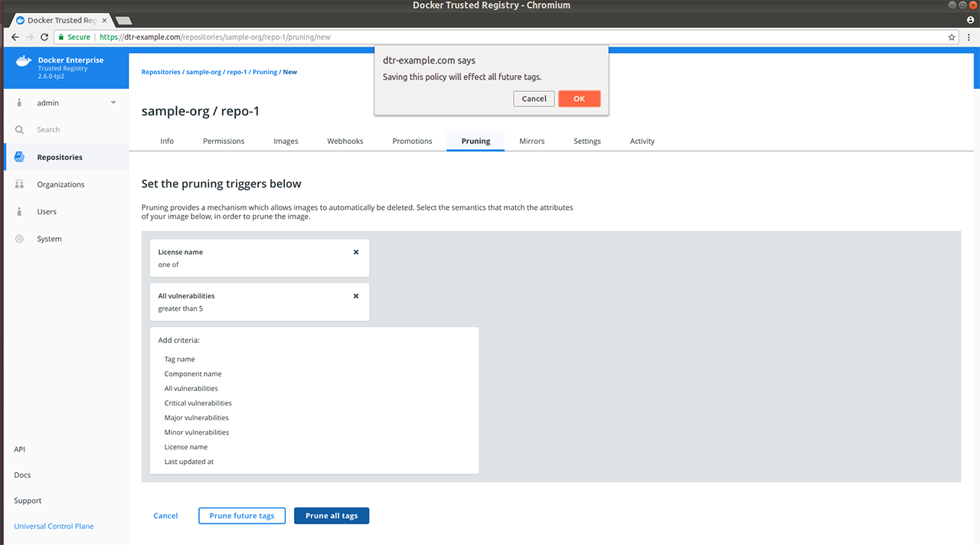
Task: Click the Search magnifier icon in sidebar
Action: click(x=20, y=130)
